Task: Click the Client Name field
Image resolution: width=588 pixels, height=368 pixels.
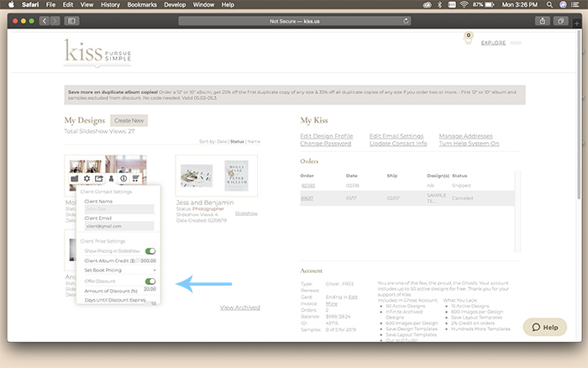Action: (119, 209)
